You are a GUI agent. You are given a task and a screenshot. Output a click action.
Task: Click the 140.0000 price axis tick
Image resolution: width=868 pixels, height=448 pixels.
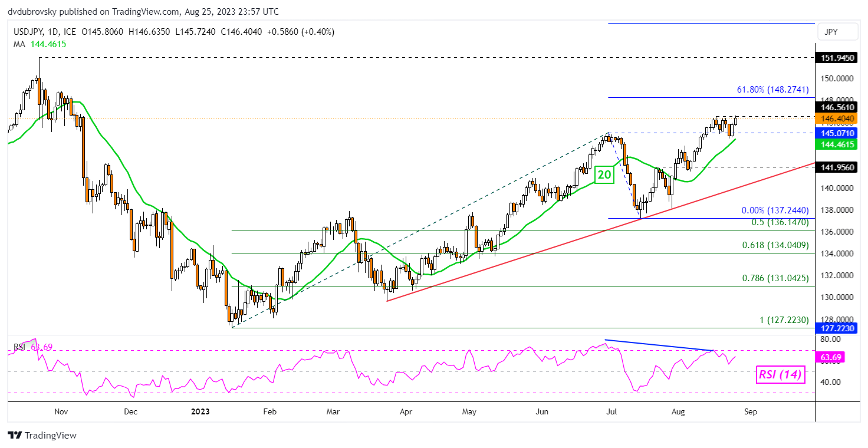tap(837, 188)
